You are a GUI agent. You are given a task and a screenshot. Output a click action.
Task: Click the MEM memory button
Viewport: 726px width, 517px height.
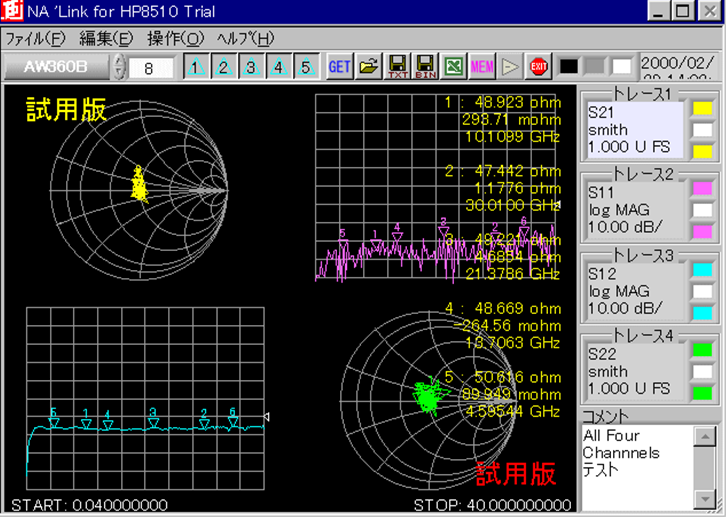point(482,67)
